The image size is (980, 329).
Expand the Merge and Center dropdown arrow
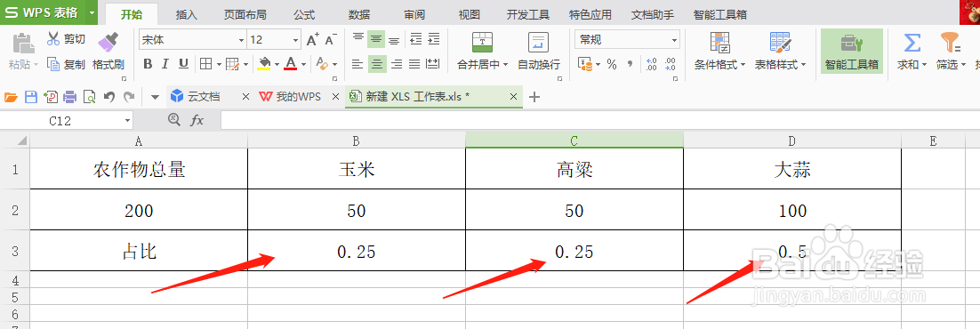click(505, 64)
